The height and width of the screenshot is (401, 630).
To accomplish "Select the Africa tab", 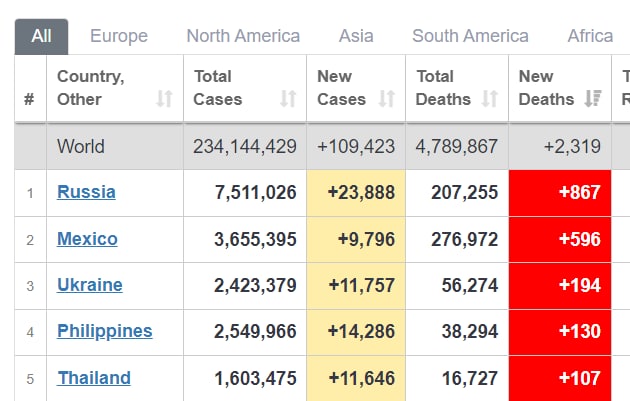I will pos(590,36).
